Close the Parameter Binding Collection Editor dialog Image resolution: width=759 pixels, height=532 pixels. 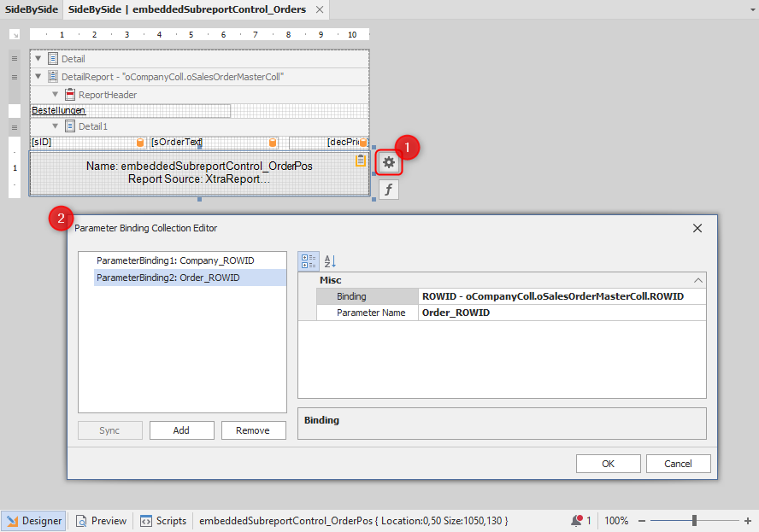[697, 228]
